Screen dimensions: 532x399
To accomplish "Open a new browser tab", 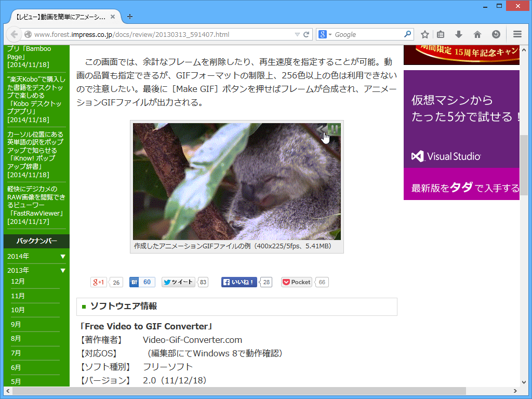I will [129, 16].
